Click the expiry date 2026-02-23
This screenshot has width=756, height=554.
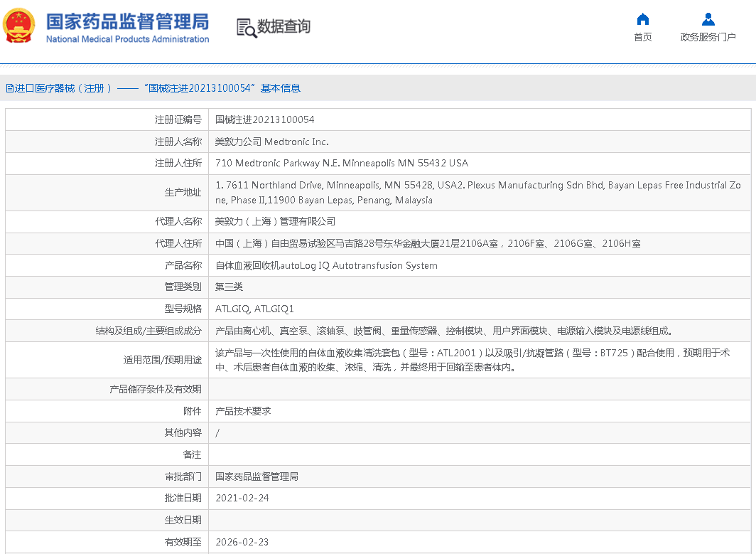(242, 542)
